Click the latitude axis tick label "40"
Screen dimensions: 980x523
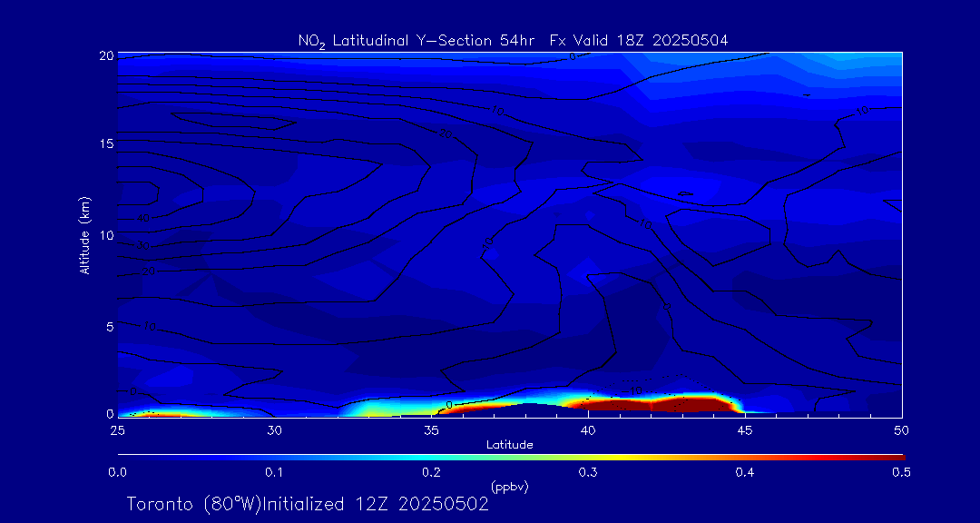coord(588,430)
